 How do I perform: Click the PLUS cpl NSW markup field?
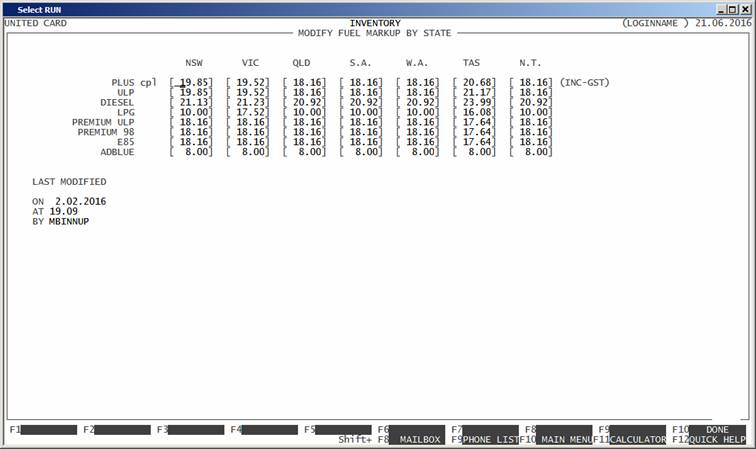coord(191,82)
